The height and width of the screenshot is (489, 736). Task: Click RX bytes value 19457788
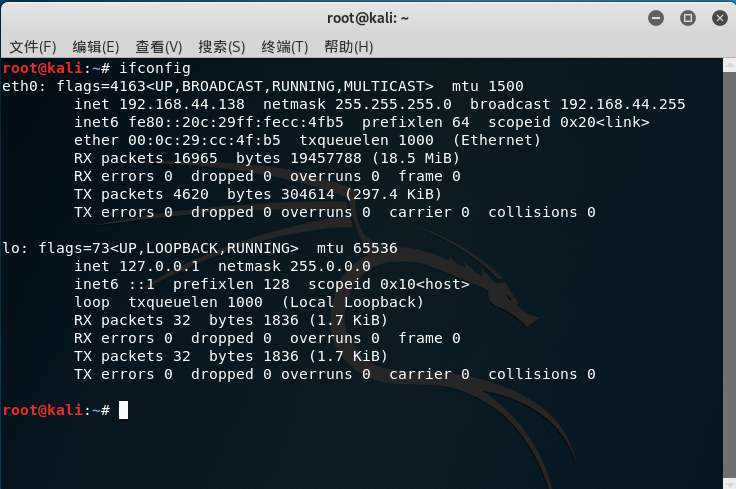(326, 158)
